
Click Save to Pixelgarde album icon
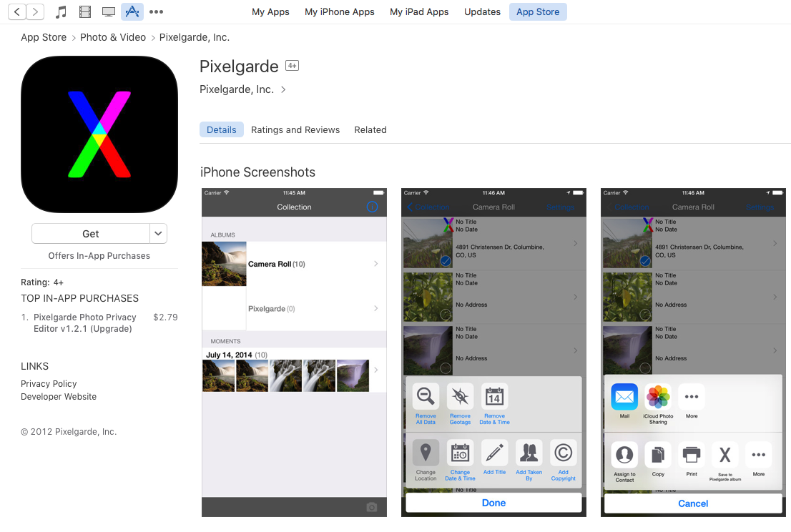pos(725,455)
